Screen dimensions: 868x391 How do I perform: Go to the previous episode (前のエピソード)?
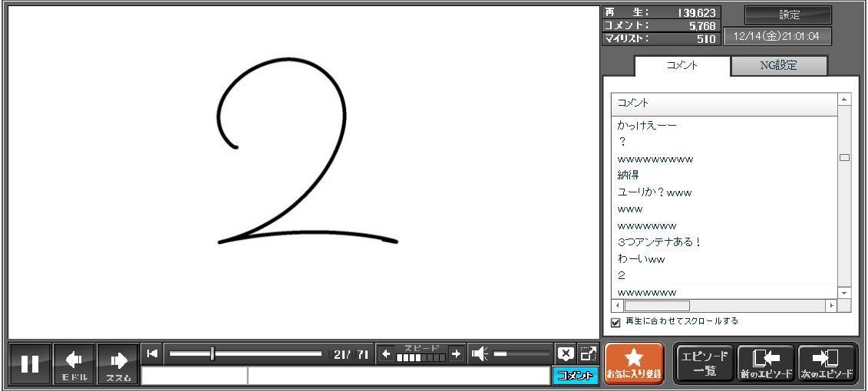pyautogui.click(x=765, y=363)
